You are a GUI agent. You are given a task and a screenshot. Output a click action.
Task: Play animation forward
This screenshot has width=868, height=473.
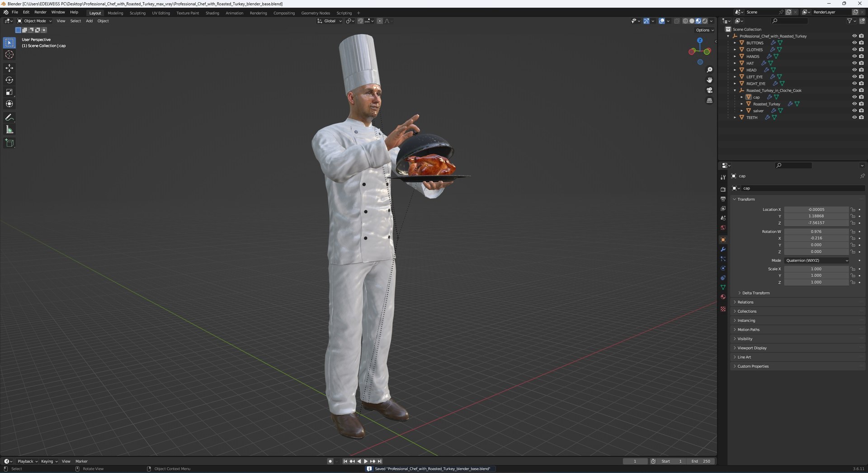[x=366, y=461]
